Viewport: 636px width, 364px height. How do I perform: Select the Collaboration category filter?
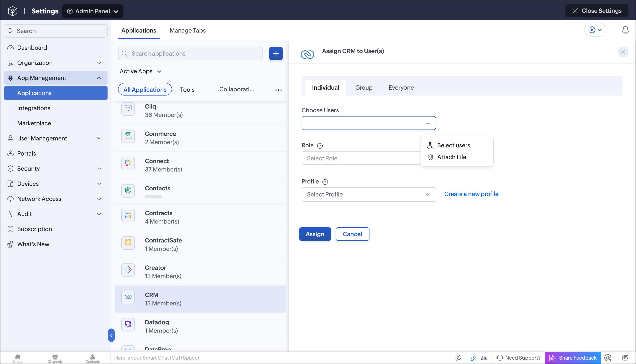pyautogui.click(x=237, y=89)
